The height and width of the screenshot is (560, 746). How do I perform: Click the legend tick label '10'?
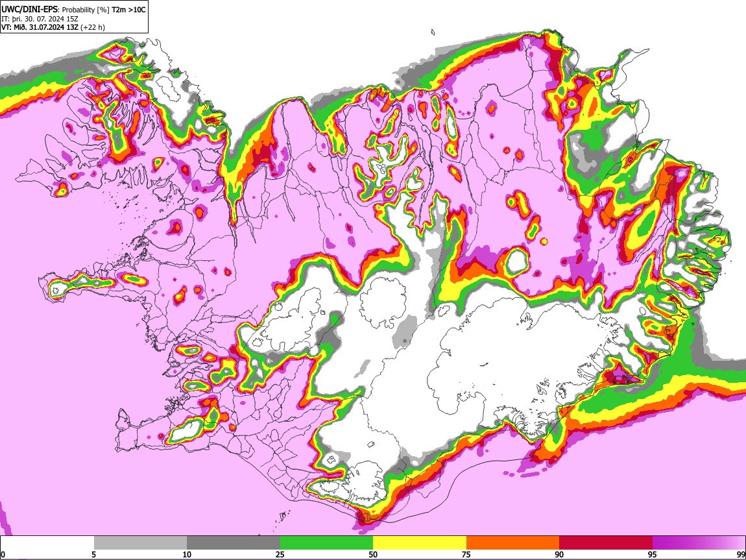tap(187, 554)
